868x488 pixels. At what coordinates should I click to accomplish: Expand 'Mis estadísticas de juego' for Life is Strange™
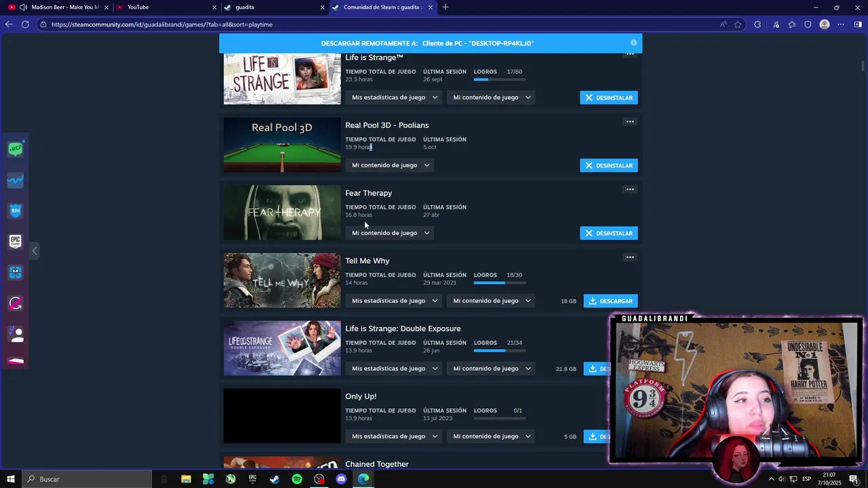[x=395, y=98]
